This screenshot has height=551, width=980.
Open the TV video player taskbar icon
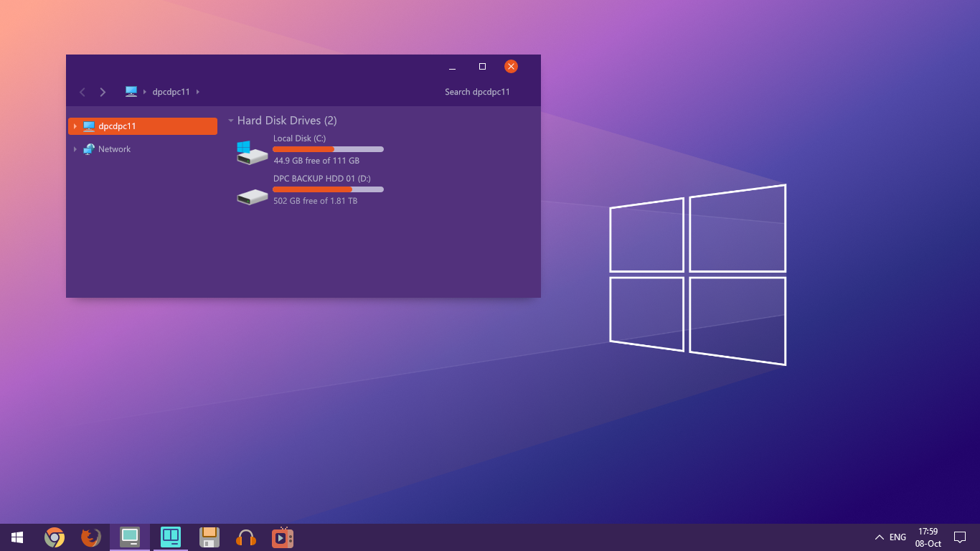pos(283,537)
